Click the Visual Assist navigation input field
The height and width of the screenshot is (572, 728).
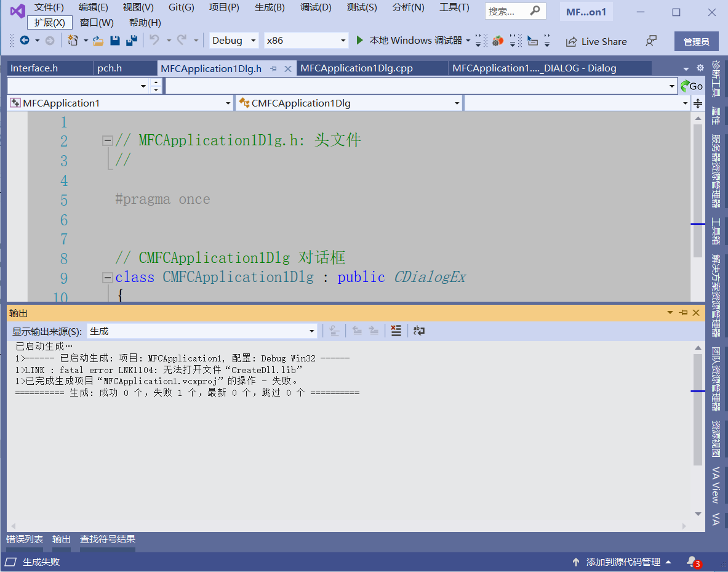pyautogui.click(x=422, y=86)
